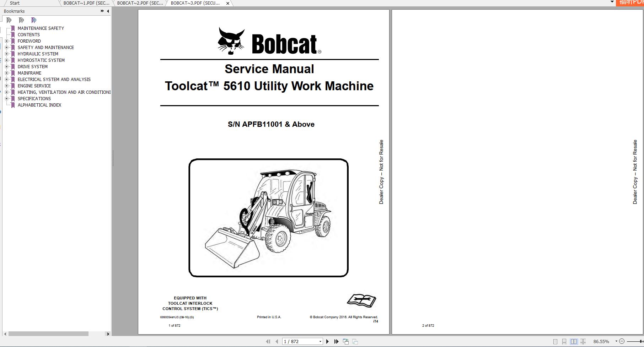The height and width of the screenshot is (347, 644).
Task: Expand the HEATING, VENTILATION bookmark node
Action: click(x=6, y=92)
